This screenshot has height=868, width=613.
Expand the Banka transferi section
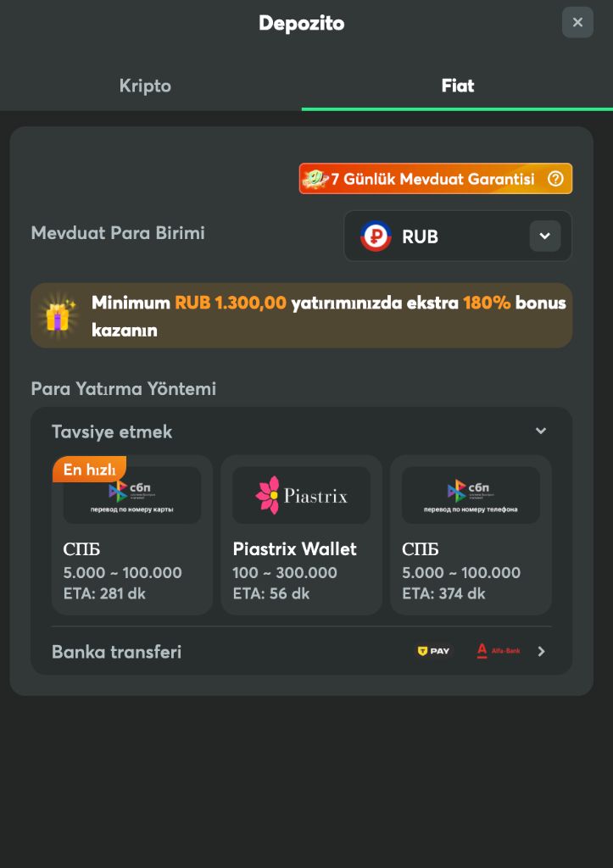[540, 651]
